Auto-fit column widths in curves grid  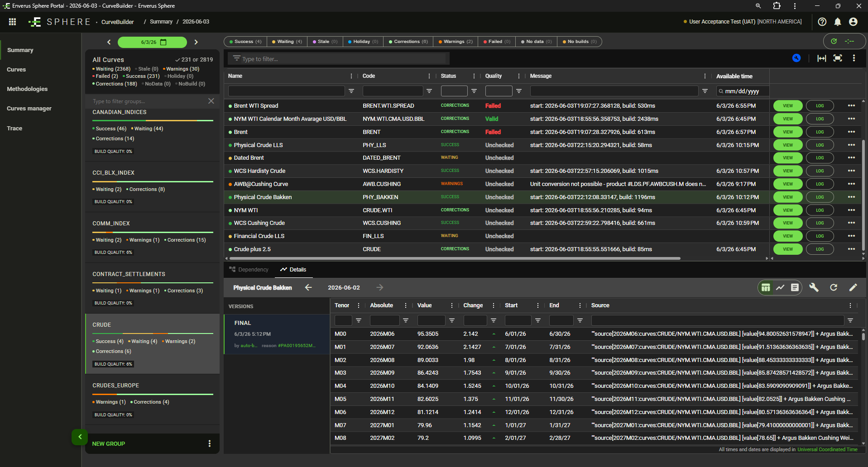tap(822, 58)
